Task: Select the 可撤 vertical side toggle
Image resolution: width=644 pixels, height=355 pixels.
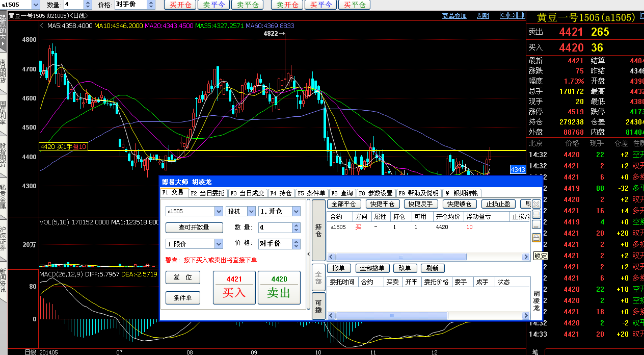Action: [318, 306]
